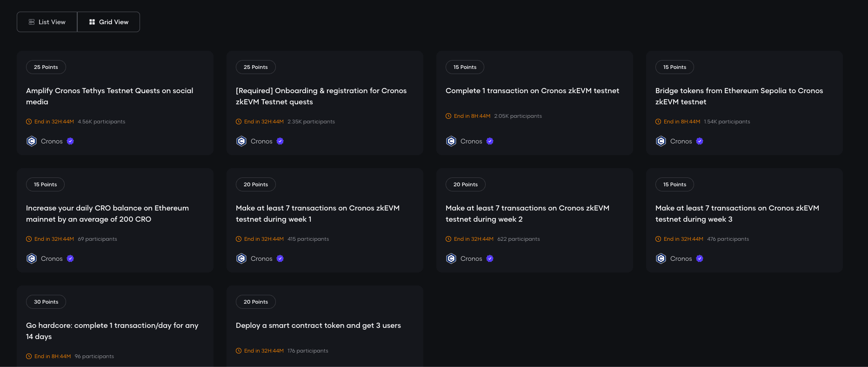Open Make 7 transactions week 2 quest title
This screenshot has height=367, width=868.
pos(527,214)
